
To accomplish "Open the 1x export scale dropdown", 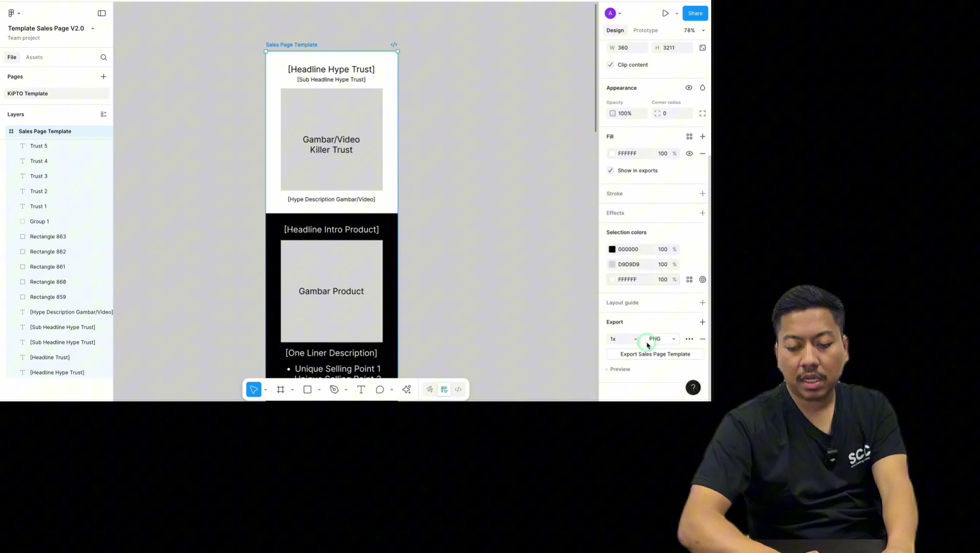I will pos(623,339).
